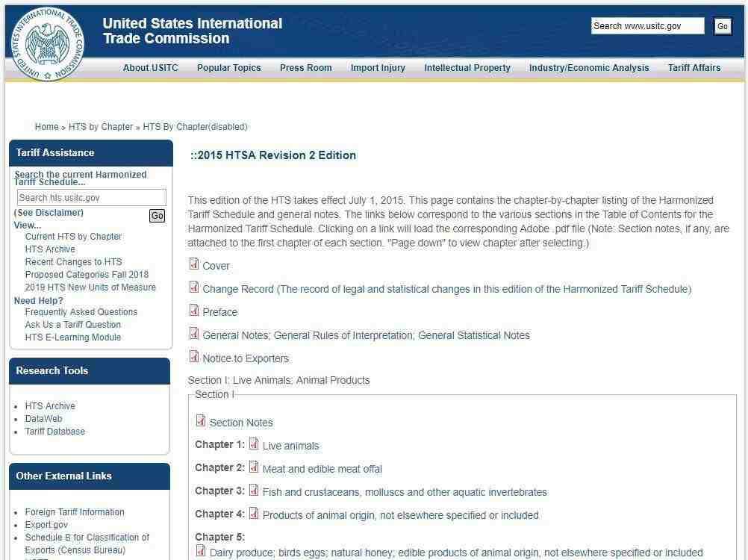The image size is (748, 560).
Task: Click the Chapter 5 PDF icon
Action: [201, 551]
